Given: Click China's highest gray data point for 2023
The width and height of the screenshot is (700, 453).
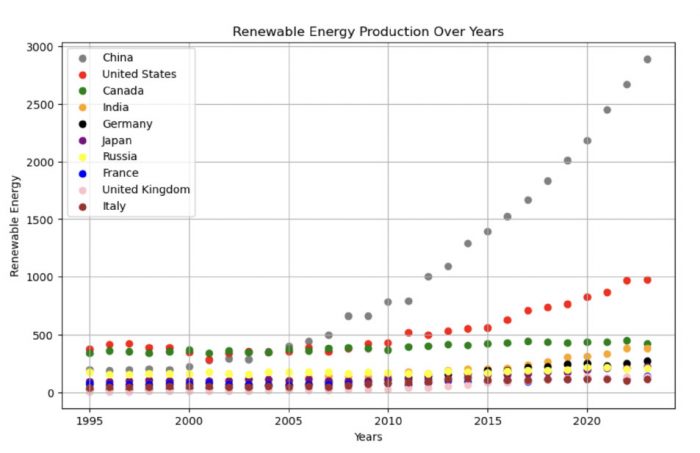Looking at the screenshot, I should pos(647,59).
